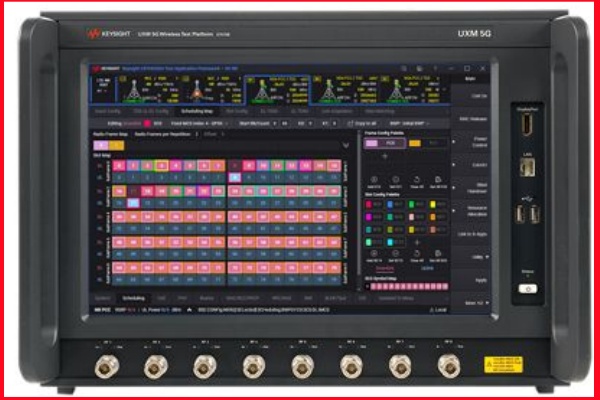Open the Link Adaptation tab
The image size is (600, 400).
(337, 111)
